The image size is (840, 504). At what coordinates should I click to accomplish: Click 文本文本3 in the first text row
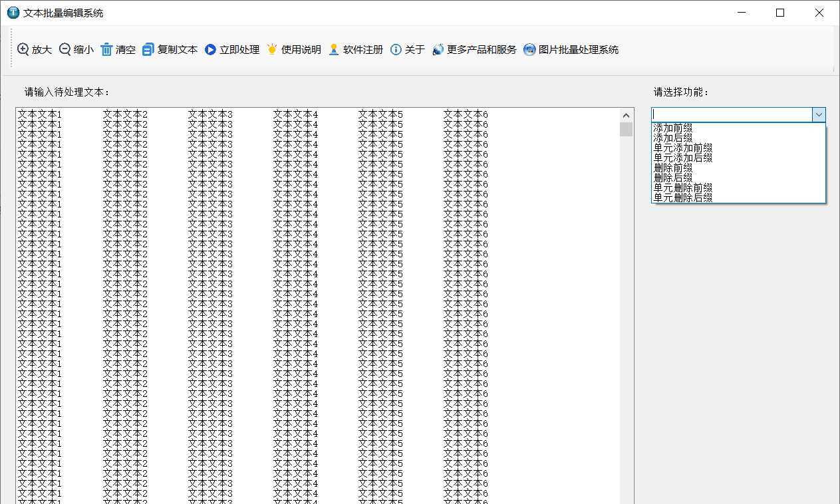pyautogui.click(x=210, y=114)
